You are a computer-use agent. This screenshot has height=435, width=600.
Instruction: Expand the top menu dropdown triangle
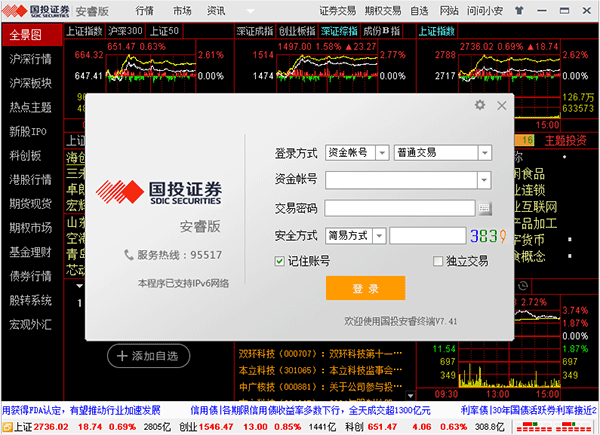[250, 11]
